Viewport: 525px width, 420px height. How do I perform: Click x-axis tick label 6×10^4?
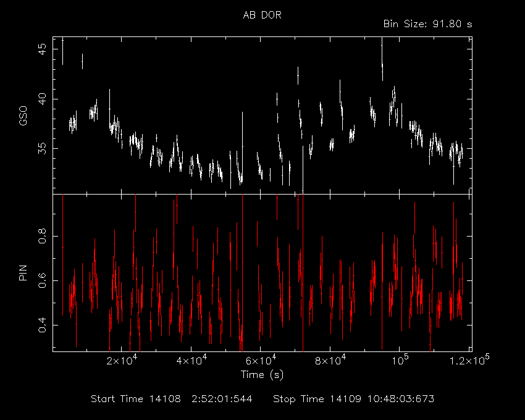tap(261, 360)
